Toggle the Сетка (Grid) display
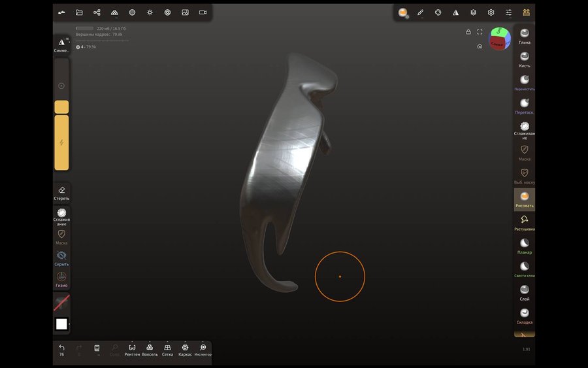The image size is (588, 368). (167, 350)
